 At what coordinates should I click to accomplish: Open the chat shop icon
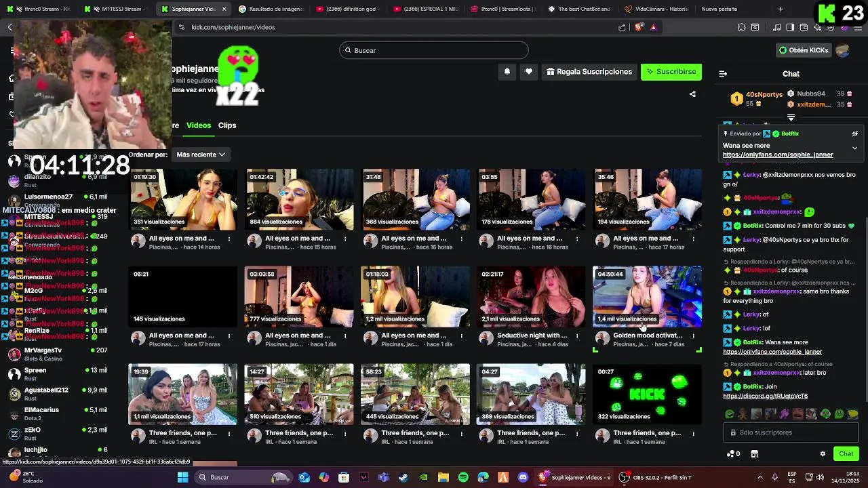click(754, 454)
